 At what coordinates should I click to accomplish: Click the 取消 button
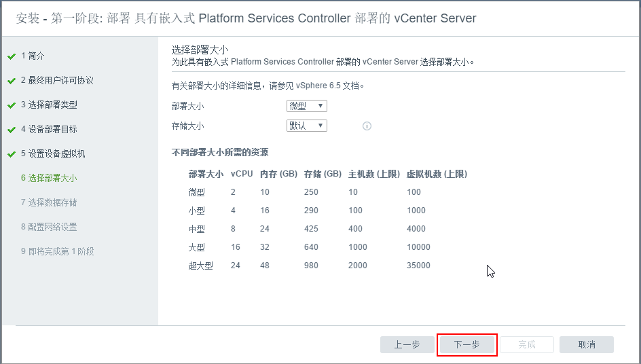click(587, 345)
